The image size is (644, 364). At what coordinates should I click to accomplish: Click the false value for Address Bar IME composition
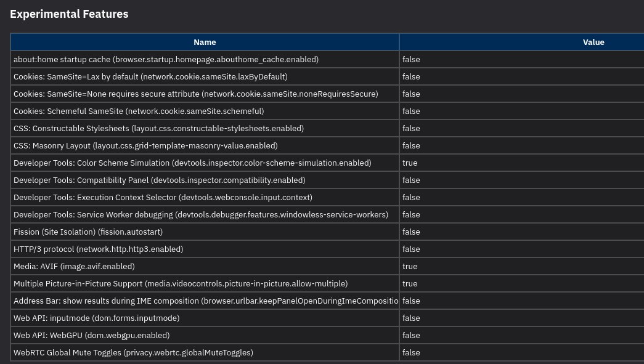tap(411, 301)
